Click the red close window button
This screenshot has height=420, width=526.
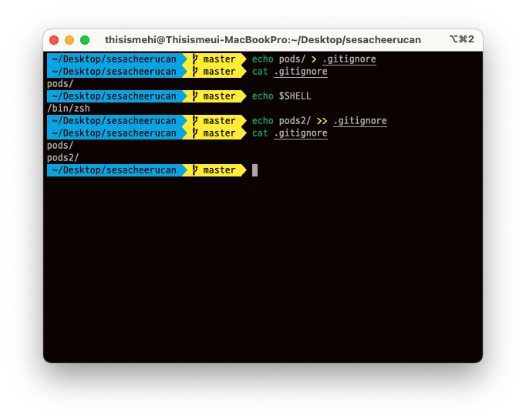[54, 40]
